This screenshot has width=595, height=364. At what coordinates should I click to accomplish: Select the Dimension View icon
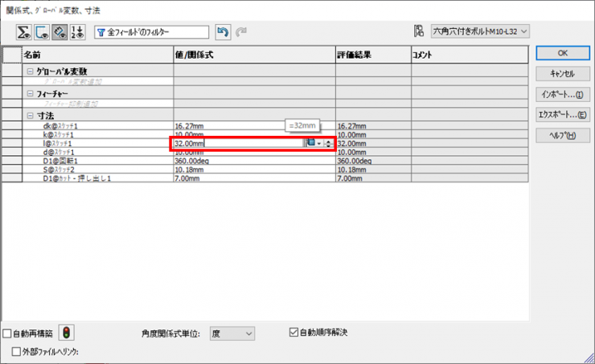point(61,32)
